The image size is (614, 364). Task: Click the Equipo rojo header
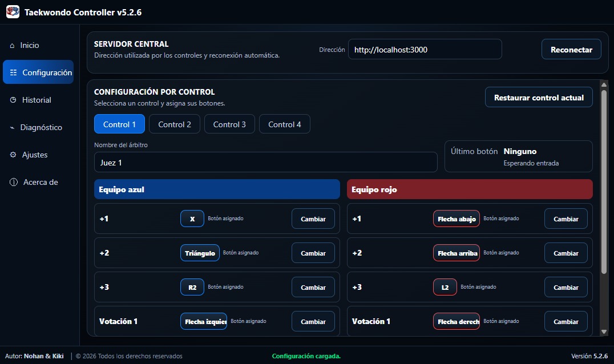470,189
